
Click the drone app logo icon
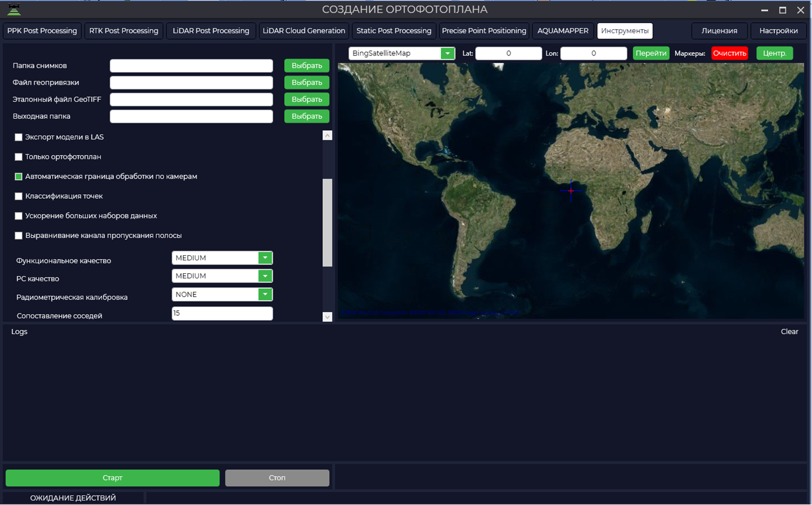click(x=14, y=10)
